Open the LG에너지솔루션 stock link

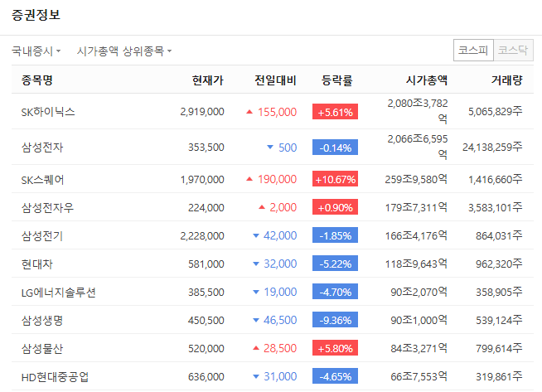pos(58,293)
